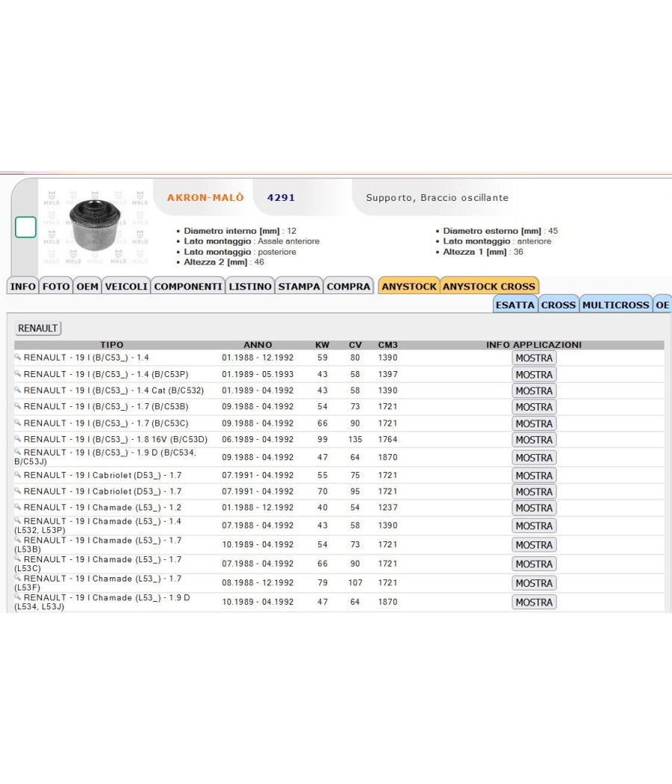Go to the COMPONENTI tab

click(x=188, y=287)
